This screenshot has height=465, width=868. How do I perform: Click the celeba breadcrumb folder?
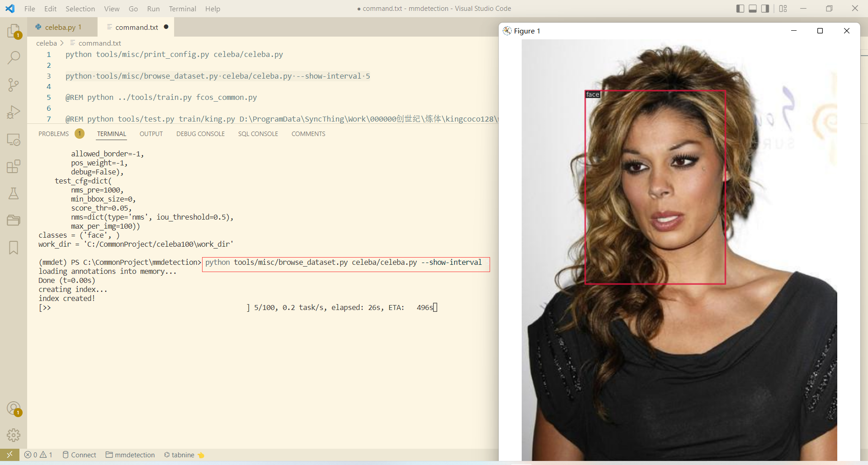tap(47, 43)
